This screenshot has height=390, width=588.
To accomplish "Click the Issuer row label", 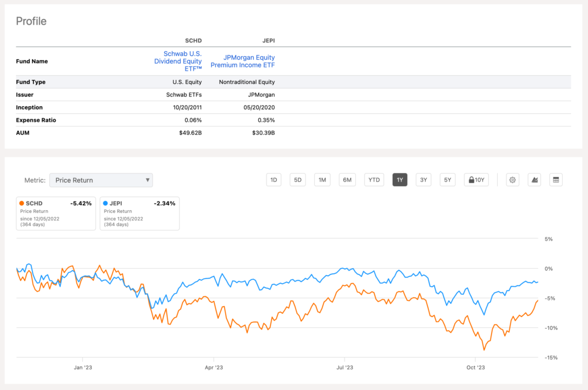I will point(25,95).
